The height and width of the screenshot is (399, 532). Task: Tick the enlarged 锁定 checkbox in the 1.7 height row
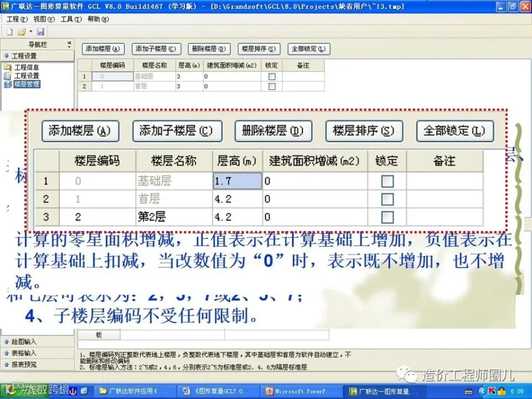[x=387, y=181]
